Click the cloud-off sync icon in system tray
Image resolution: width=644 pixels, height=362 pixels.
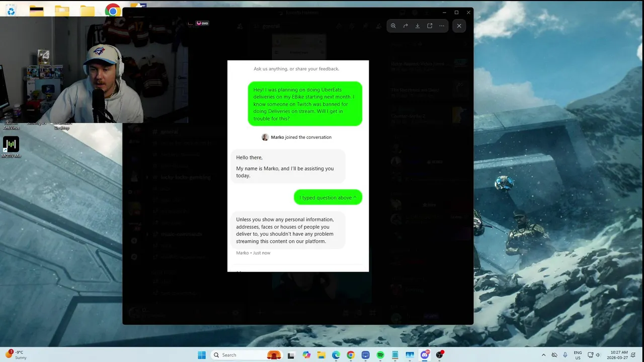[x=554, y=355]
